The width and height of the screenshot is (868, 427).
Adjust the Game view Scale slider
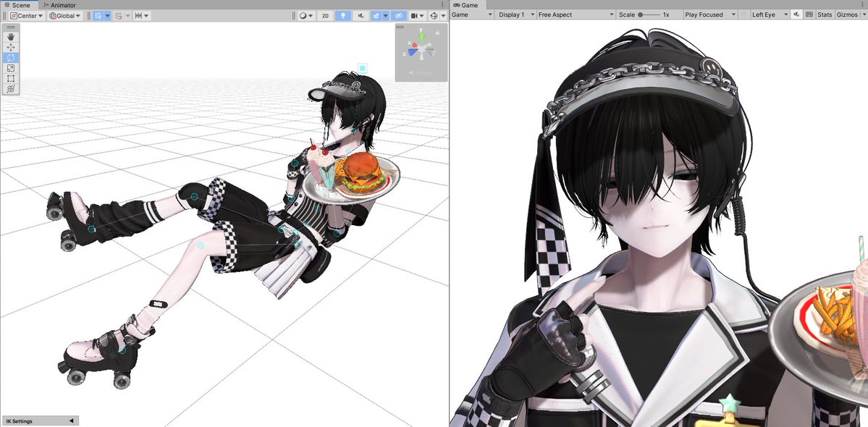[x=649, y=15]
